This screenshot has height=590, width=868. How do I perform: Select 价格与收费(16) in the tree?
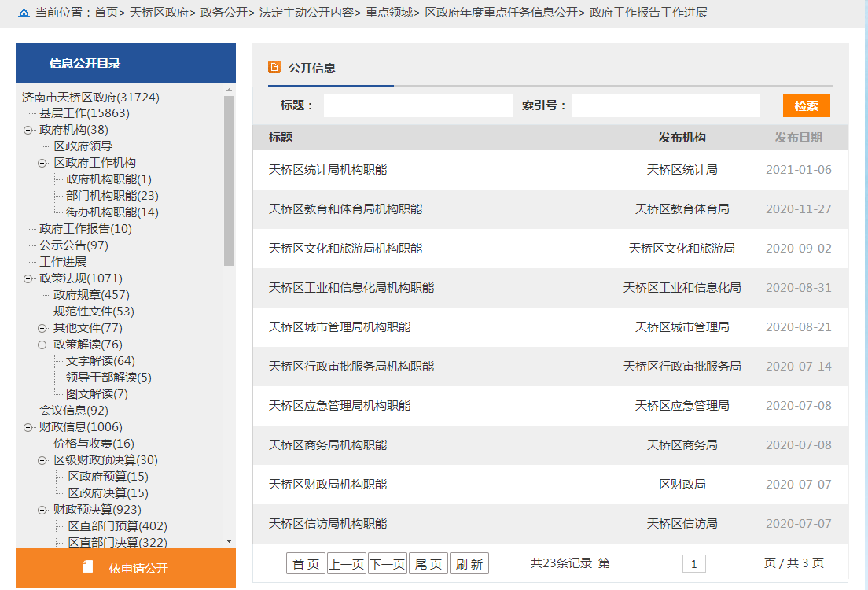tap(94, 444)
